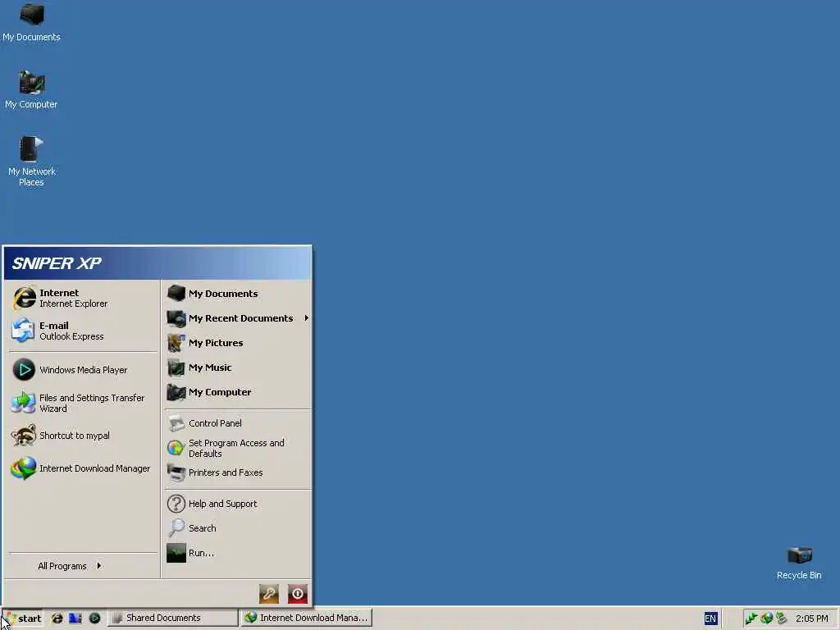Screen dimensions: 840x630
Task: Open Control Panel
Action: click(238, 423)
